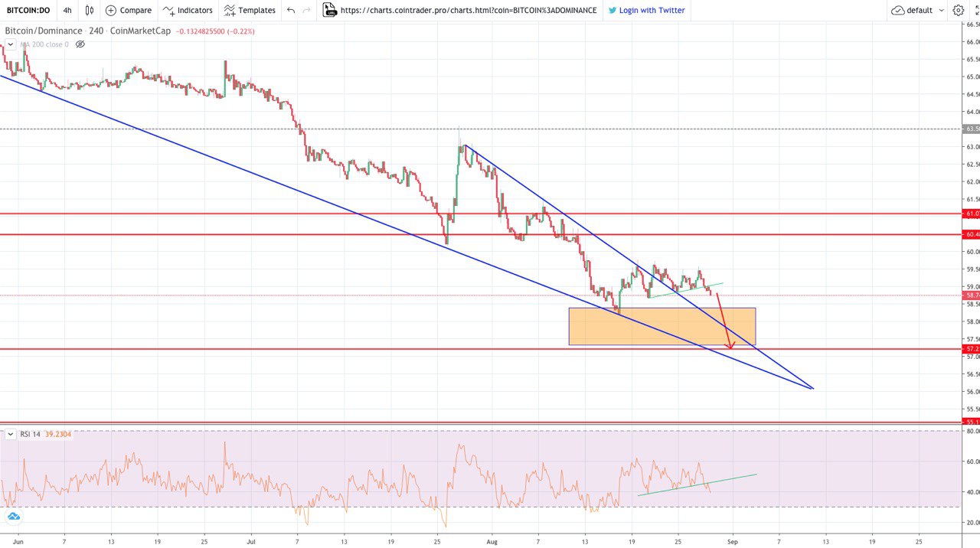Click the RSI value 39.2304
Viewport: 980px width, 548px height.
tap(57, 434)
